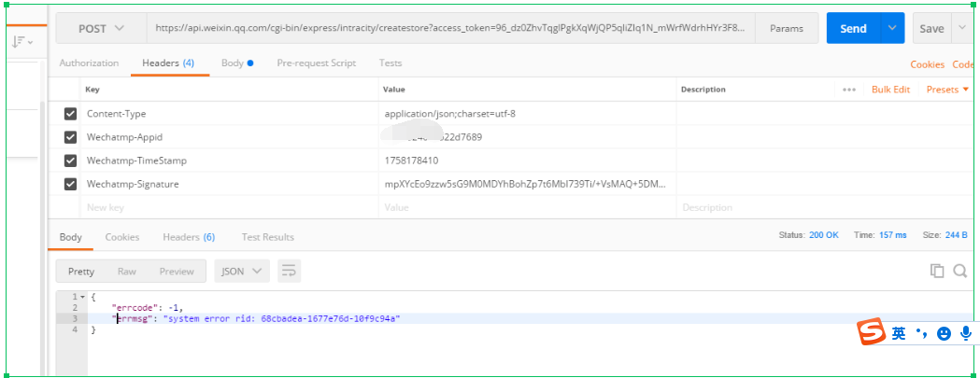Click the Wechatmp-Appid key cell
Image resolution: width=980 pixels, height=378 pixels.
pyautogui.click(x=230, y=137)
